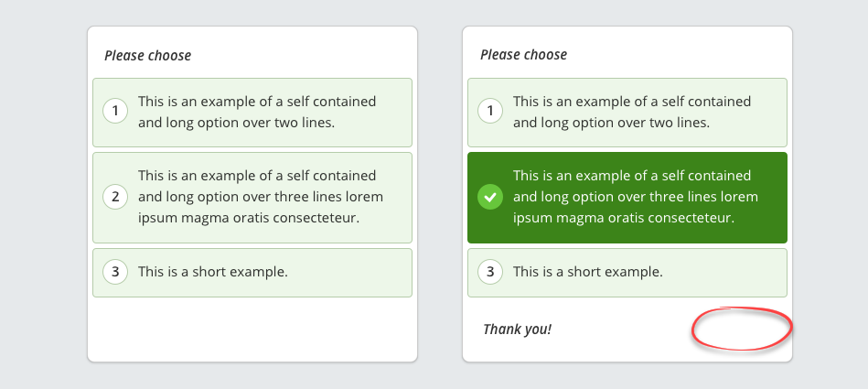
Task: Pick "This is a short example." in right panel
Action: [588, 272]
